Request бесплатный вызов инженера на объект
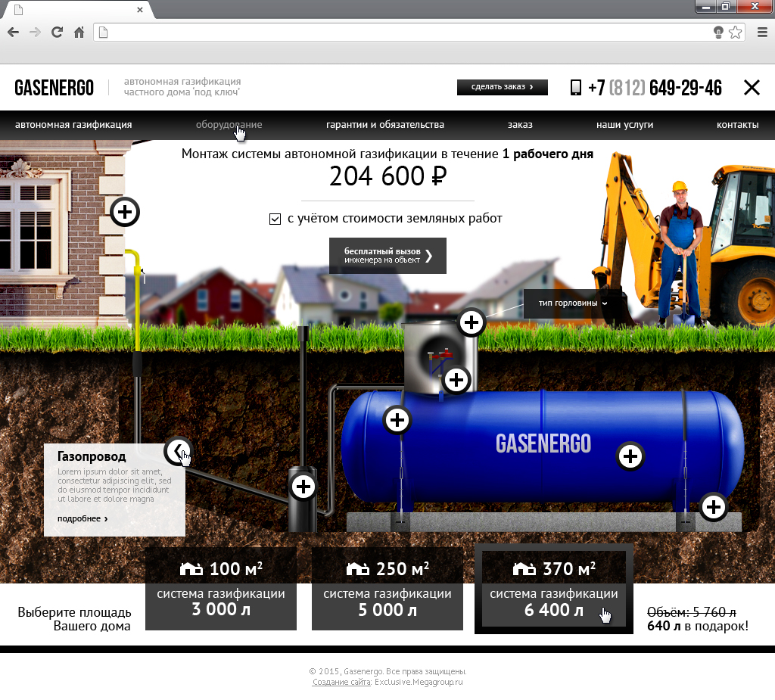 coord(387,256)
